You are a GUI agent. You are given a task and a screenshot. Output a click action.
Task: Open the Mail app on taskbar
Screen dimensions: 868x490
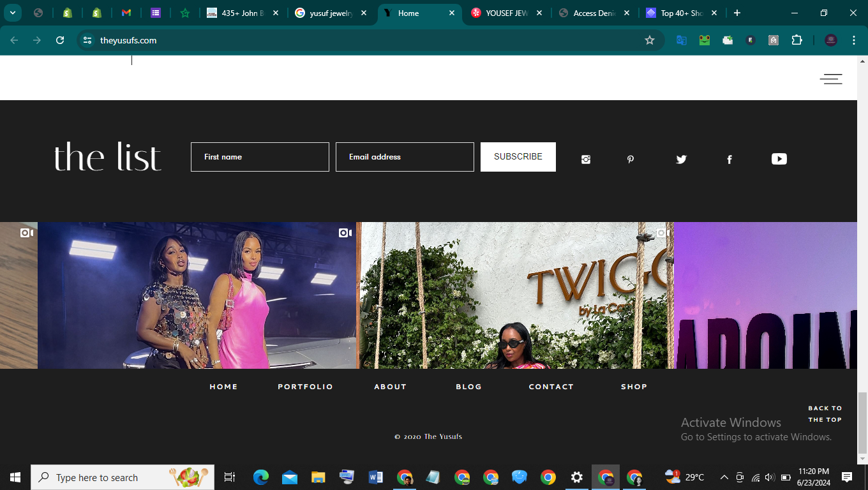290,477
